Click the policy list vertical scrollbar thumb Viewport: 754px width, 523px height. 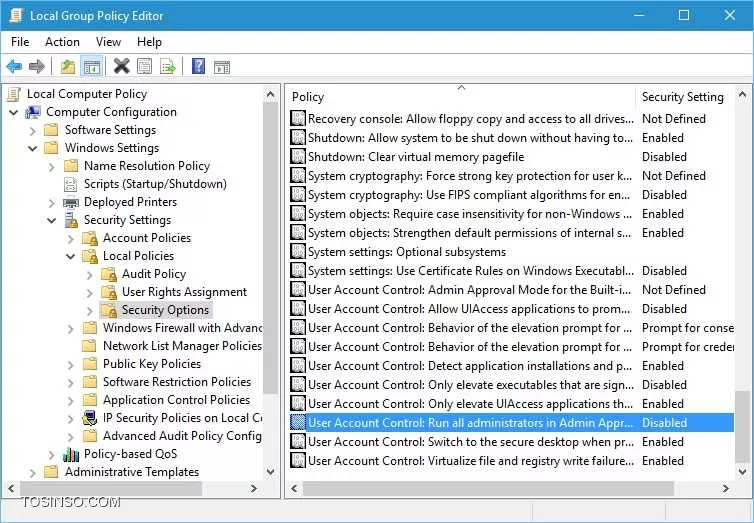point(742,426)
